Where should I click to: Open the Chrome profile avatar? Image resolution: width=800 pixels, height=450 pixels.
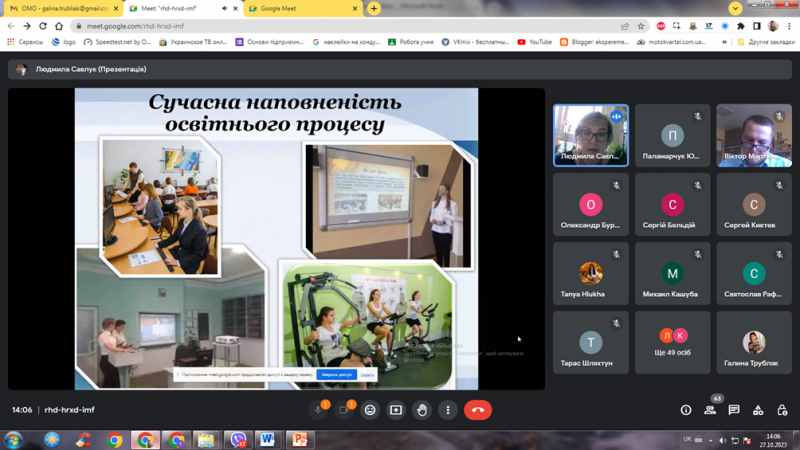point(773,26)
